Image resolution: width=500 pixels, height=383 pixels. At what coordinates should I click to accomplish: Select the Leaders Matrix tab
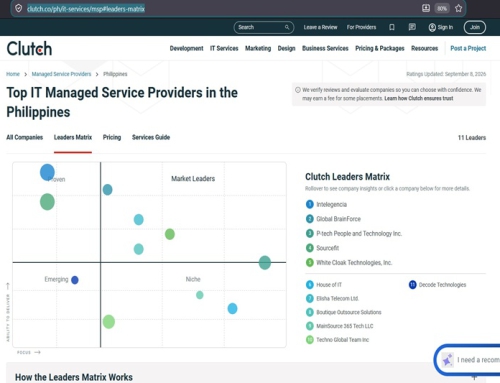73,137
